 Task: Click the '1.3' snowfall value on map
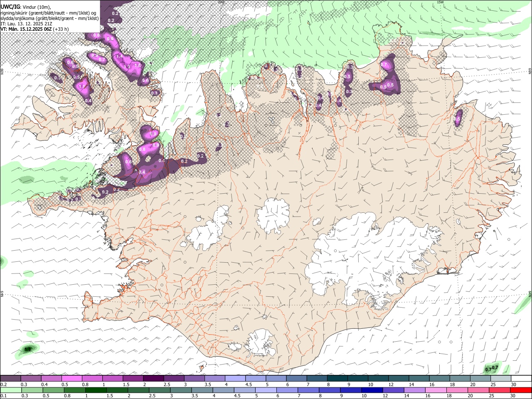(x=127, y=66)
